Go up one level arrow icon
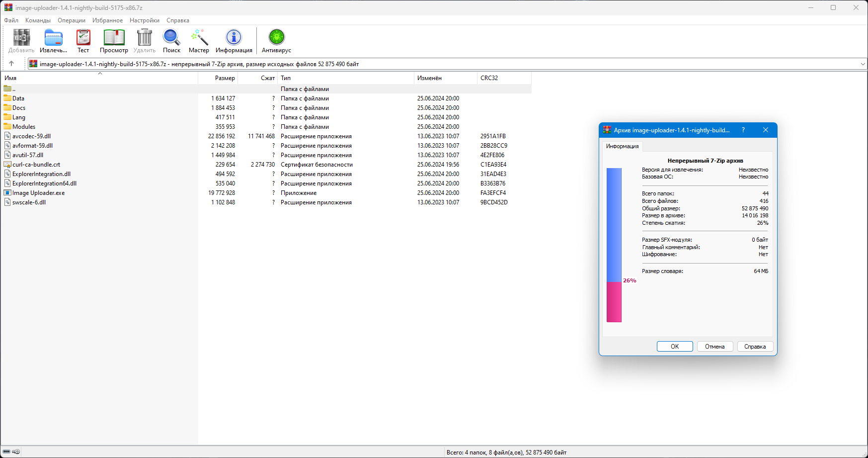 [x=11, y=64]
